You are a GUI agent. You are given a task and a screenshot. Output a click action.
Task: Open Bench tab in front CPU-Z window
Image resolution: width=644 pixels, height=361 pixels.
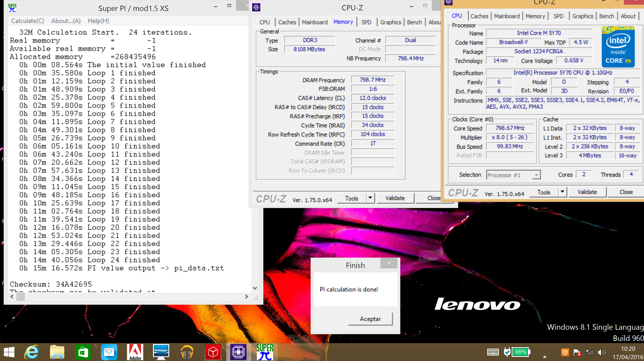pos(606,16)
